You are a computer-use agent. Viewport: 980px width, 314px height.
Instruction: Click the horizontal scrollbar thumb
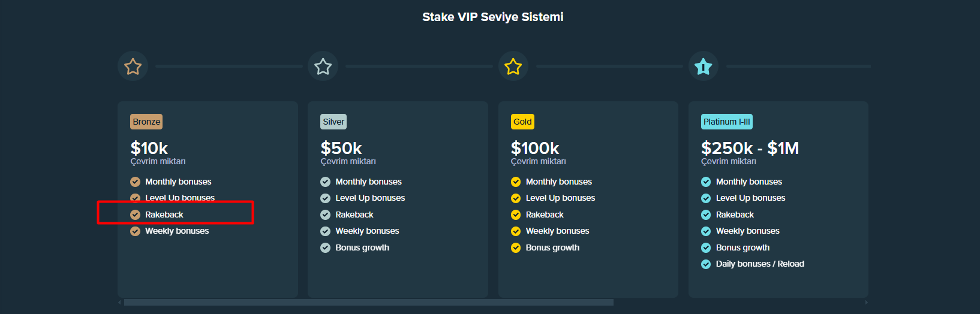(x=368, y=303)
